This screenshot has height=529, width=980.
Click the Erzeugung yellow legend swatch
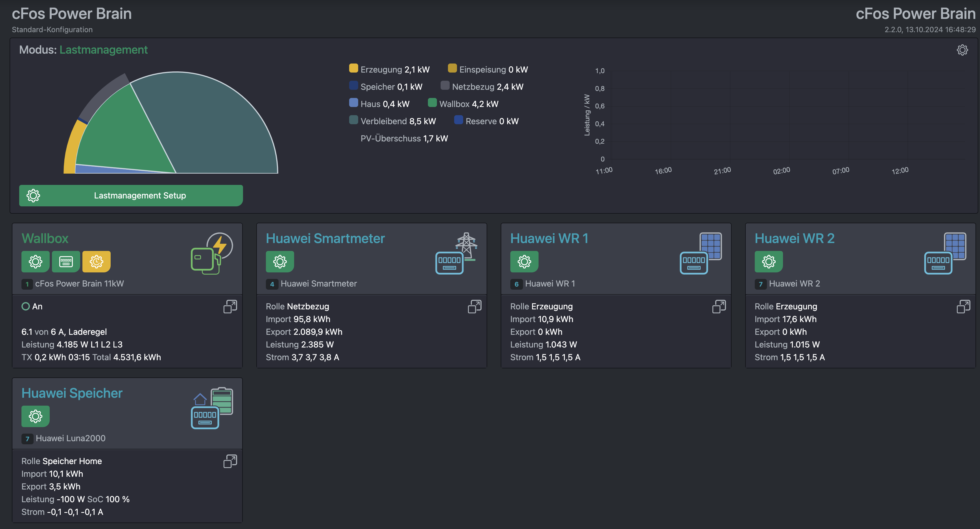click(x=353, y=68)
